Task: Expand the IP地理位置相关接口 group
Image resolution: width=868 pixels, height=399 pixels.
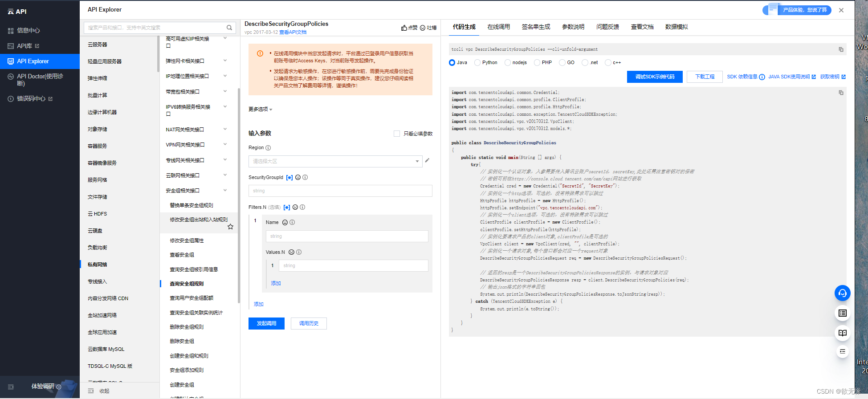Action: [x=225, y=76]
